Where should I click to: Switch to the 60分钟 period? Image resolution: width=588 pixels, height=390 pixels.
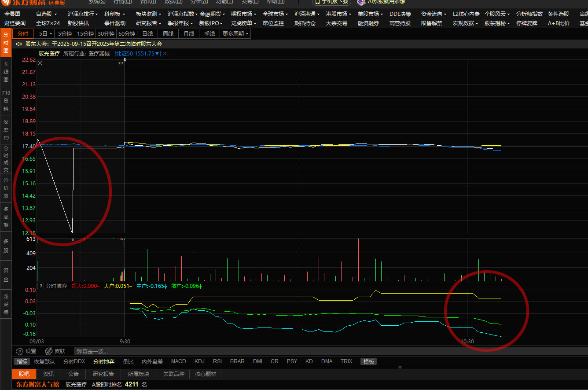coord(127,34)
